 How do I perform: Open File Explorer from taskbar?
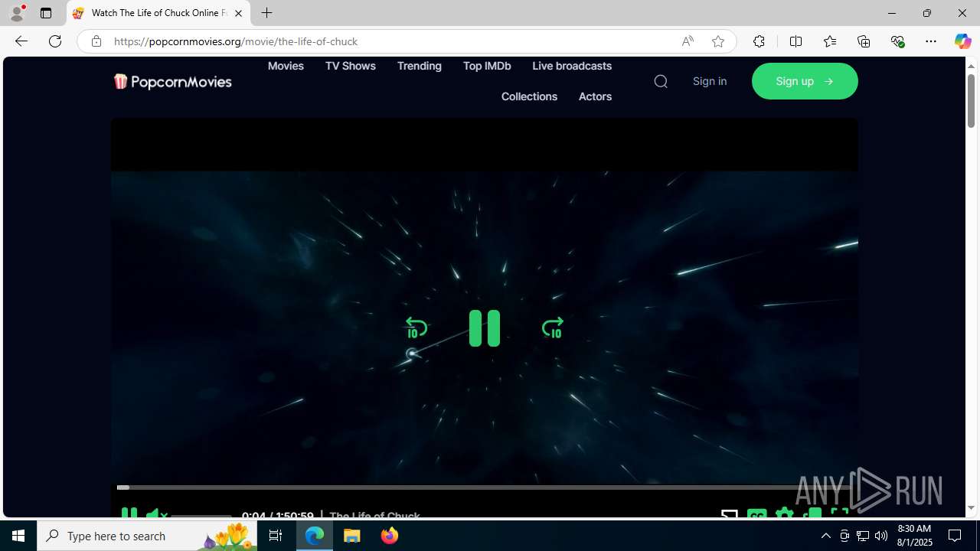352,536
